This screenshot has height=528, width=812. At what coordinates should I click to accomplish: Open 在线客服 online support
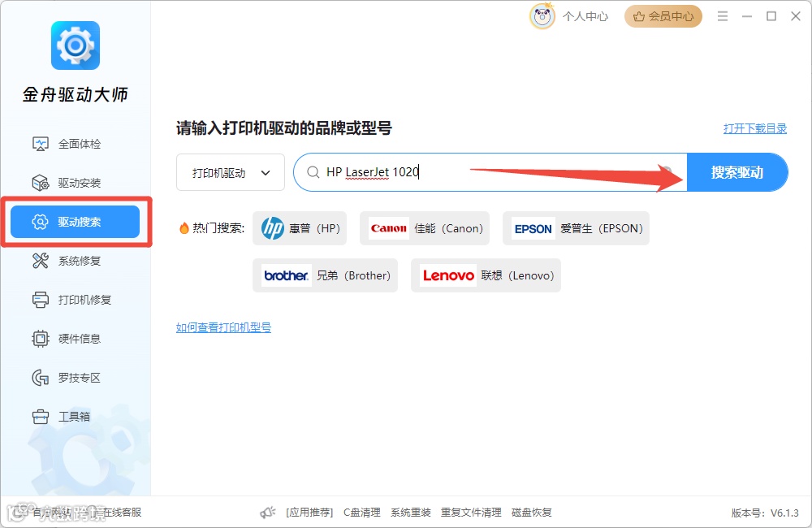(x=123, y=513)
